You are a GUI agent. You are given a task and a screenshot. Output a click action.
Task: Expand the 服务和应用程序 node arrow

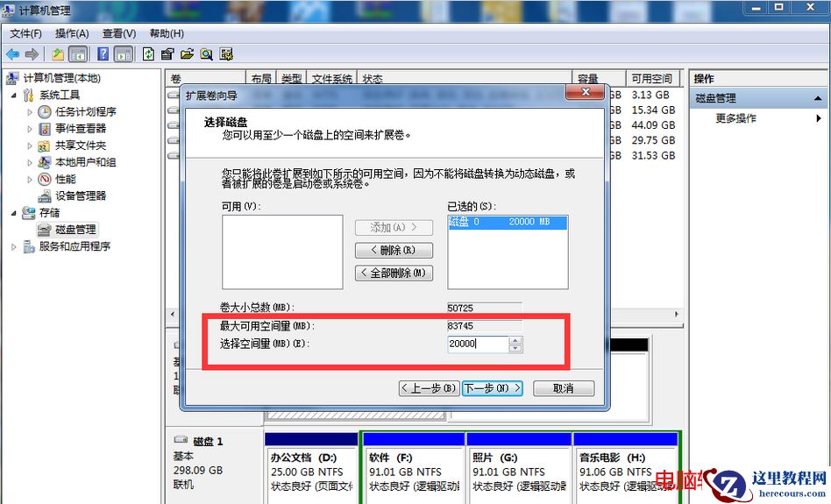click(x=14, y=247)
